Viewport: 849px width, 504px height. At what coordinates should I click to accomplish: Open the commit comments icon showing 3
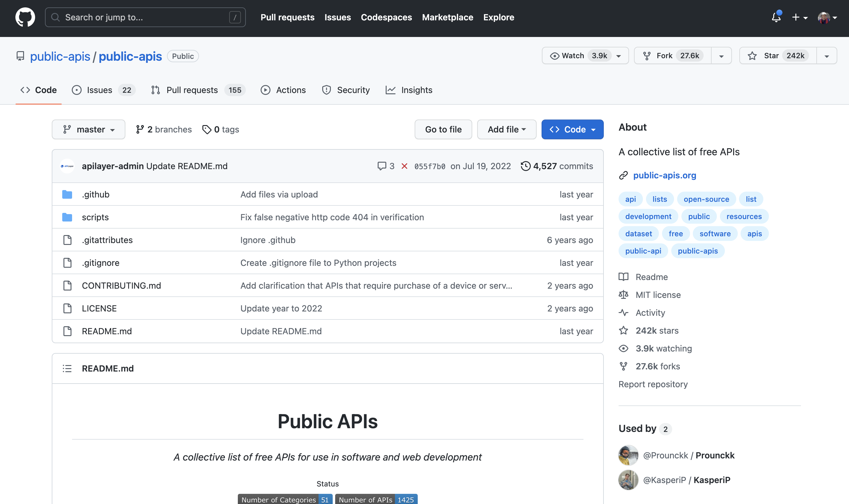[x=386, y=166]
